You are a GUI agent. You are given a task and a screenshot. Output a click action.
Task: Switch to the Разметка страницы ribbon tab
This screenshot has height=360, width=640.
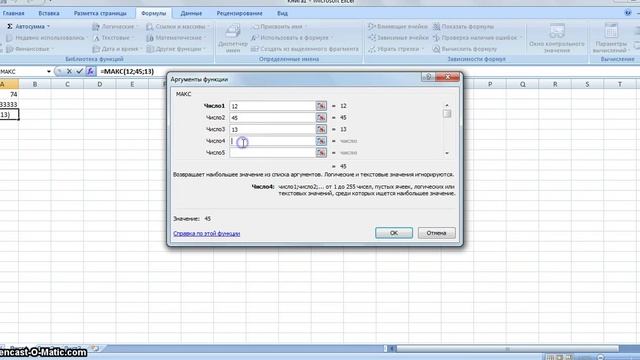[x=100, y=13]
